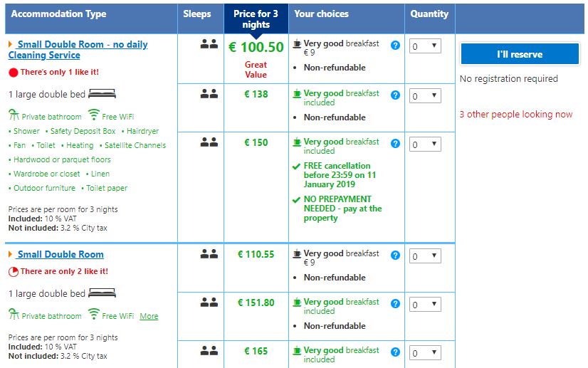The width and height of the screenshot is (588, 368).
Task: Click the help icon on the €110.55 row
Action: [x=396, y=256]
